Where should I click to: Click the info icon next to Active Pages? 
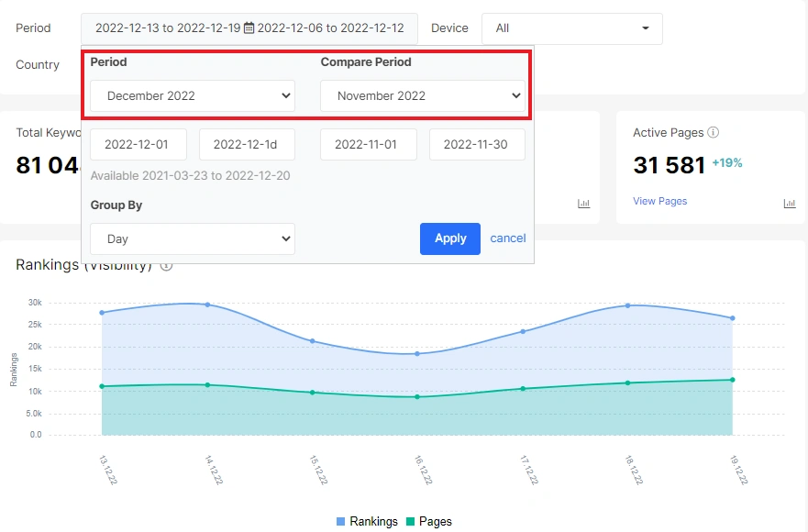point(713,132)
